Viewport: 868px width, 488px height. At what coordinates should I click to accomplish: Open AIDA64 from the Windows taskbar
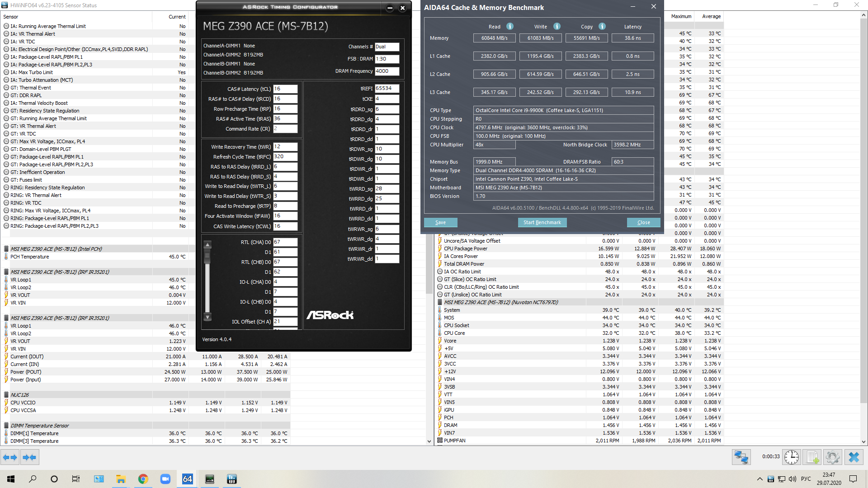coord(187,479)
